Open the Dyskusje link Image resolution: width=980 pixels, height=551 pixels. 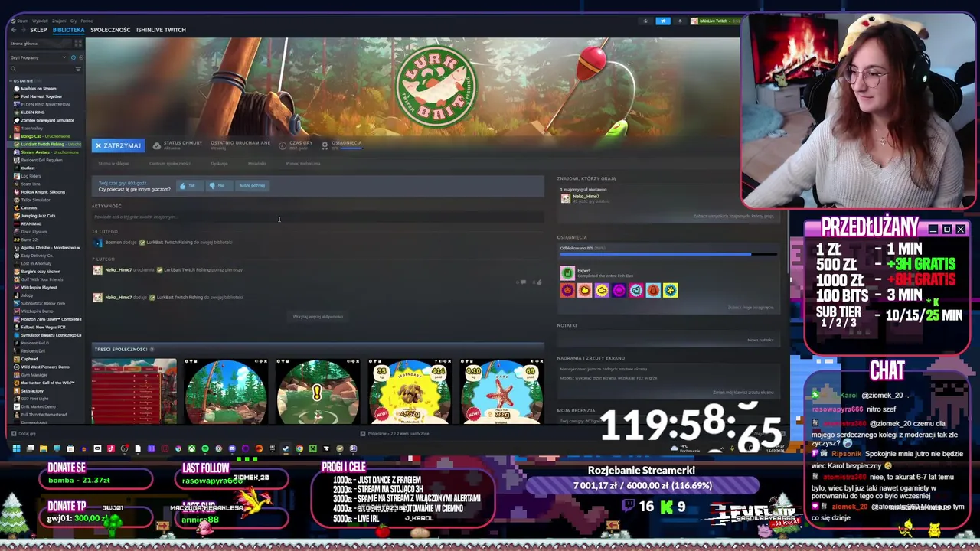pos(219,164)
